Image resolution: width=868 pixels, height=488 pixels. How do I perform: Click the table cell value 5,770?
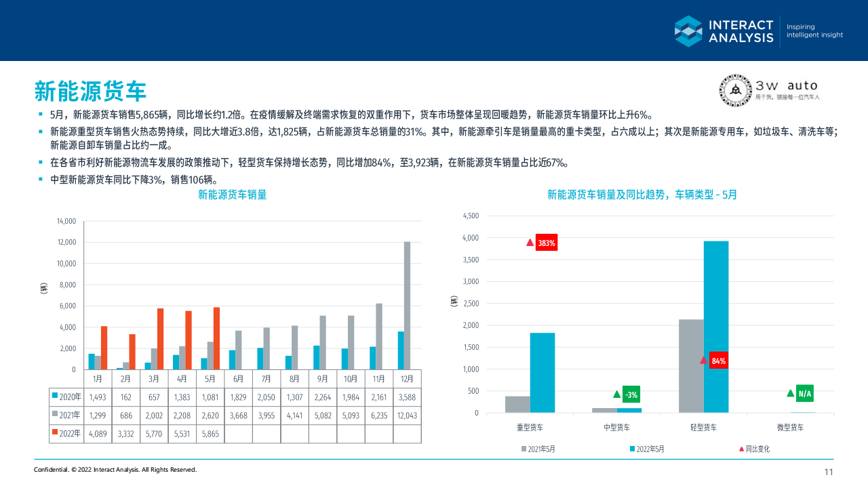[x=154, y=433]
